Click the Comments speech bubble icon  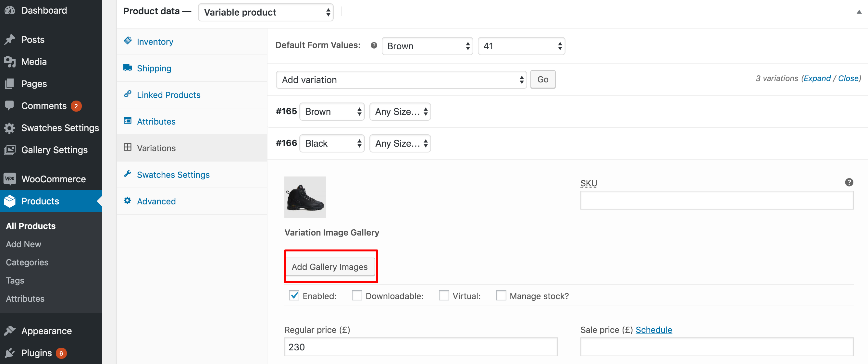(10, 106)
